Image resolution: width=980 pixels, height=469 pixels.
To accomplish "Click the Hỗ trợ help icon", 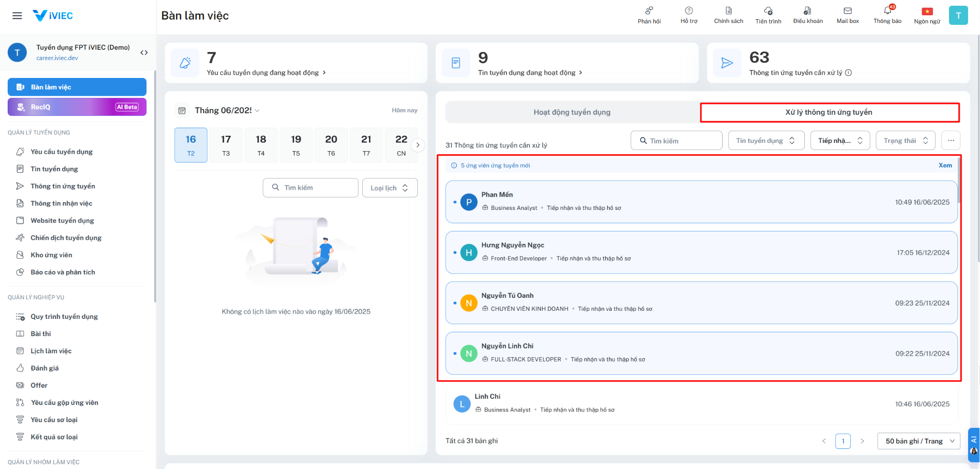I will 689,11.
